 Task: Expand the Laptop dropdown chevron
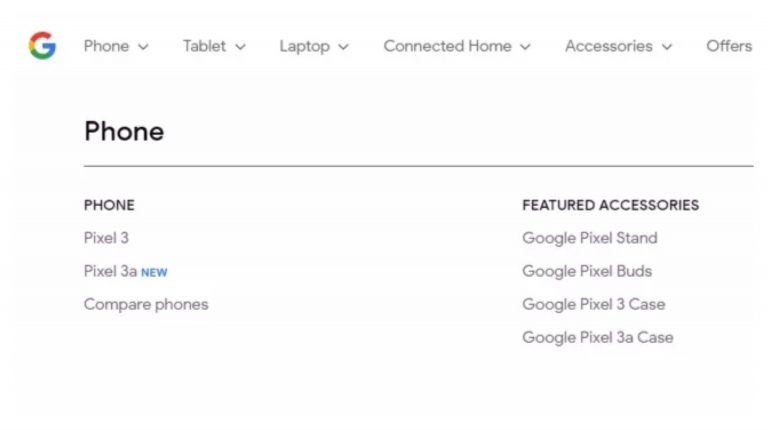tap(343, 47)
